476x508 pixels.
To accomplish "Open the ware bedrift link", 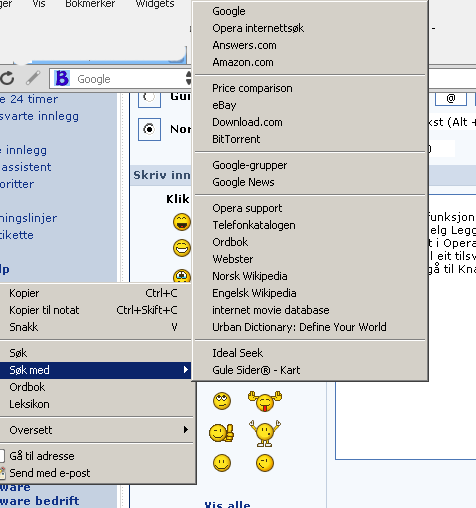I will (x=39, y=501).
